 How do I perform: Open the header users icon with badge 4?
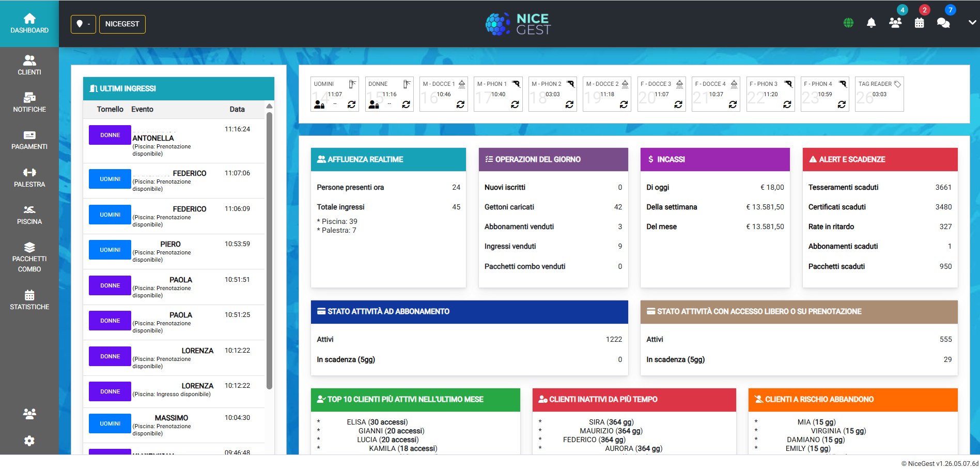(x=895, y=23)
